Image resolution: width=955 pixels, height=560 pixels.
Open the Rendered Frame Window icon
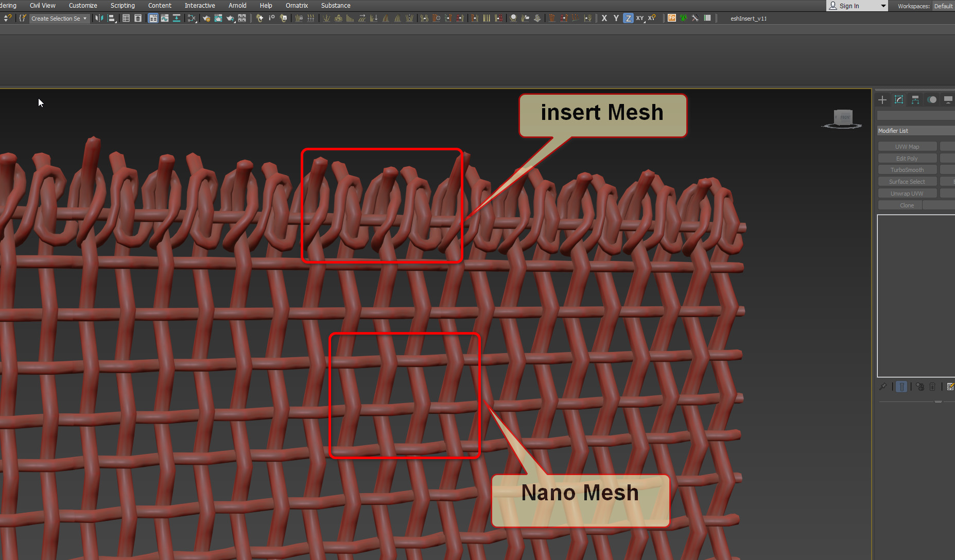[218, 19]
